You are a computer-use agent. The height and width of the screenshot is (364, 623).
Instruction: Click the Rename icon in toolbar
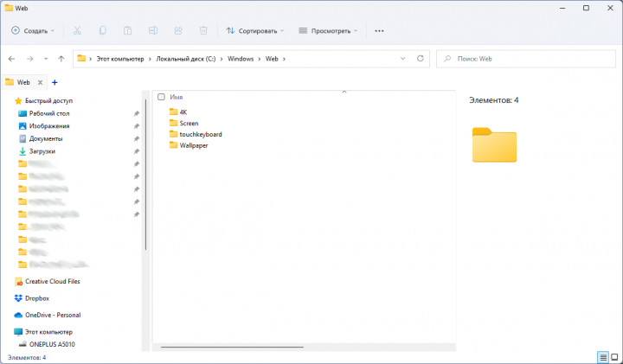pyautogui.click(x=153, y=30)
